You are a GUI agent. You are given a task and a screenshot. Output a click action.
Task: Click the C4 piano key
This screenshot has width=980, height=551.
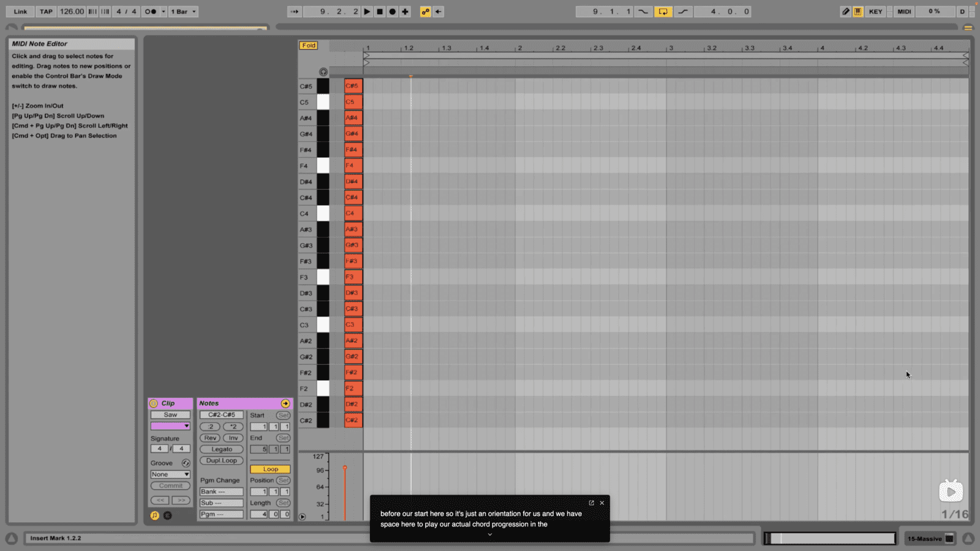tap(323, 214)
